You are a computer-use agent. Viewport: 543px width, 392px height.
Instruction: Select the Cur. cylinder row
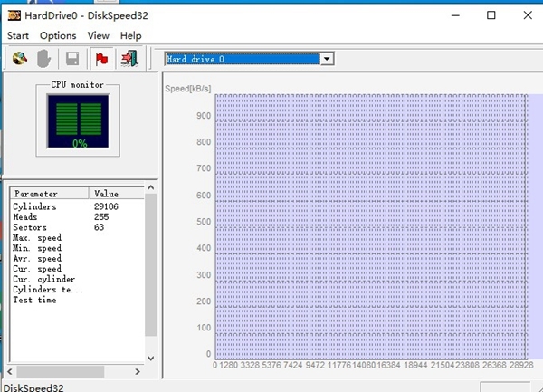(x=78, y=279)
